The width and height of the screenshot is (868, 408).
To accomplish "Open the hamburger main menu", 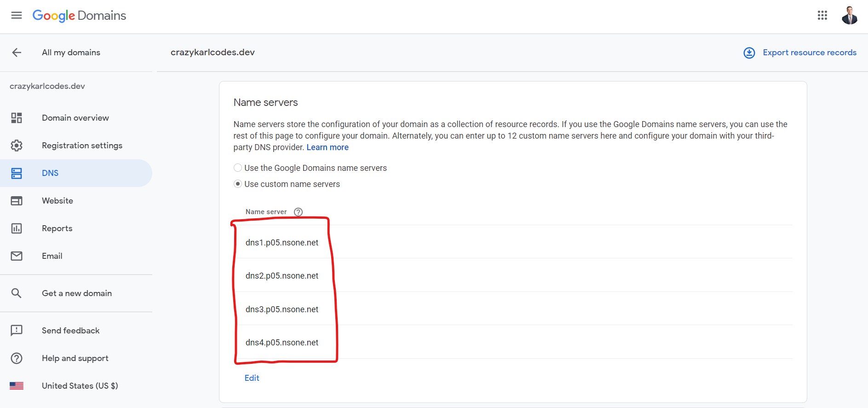I will pos(17,15).
